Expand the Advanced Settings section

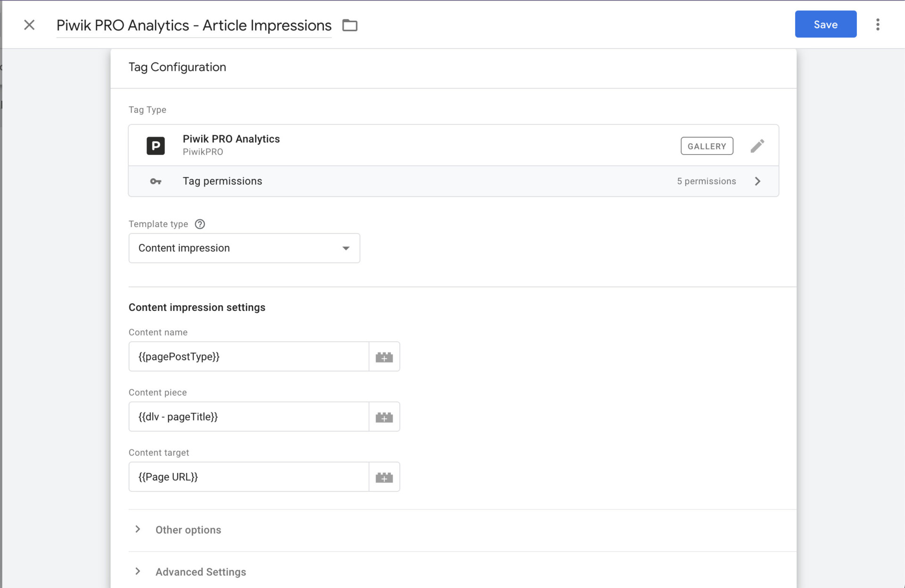[200, 572]
